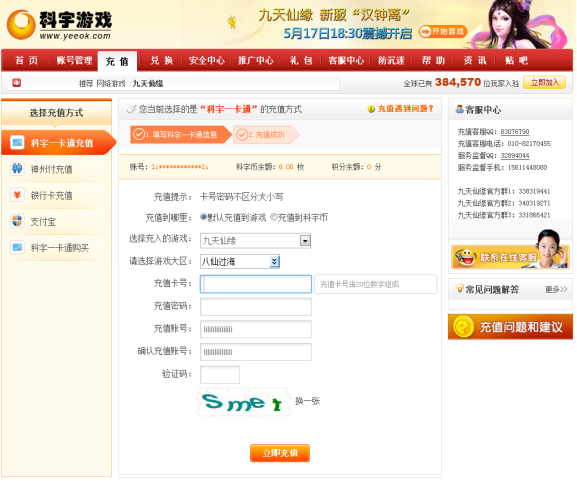Open the 客服中心 navigation tab
This screenshot has width=577, height=481.
click(x=346, y=60)
